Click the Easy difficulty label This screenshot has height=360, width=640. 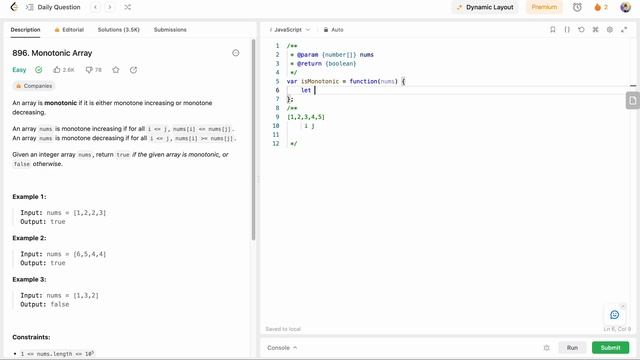pos(19,70)
